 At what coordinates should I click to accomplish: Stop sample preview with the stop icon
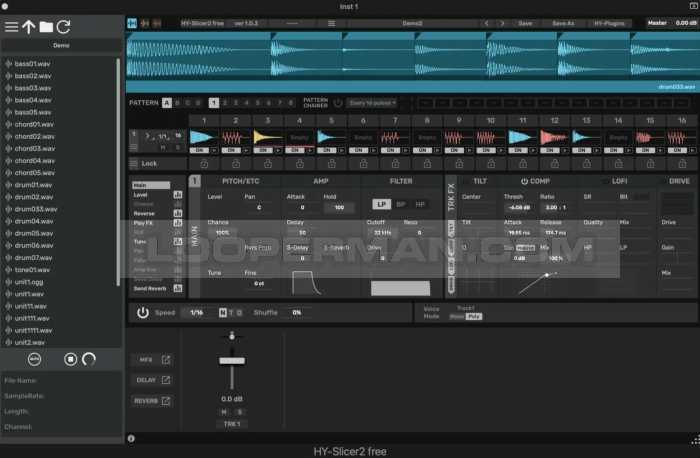point(70,357)
